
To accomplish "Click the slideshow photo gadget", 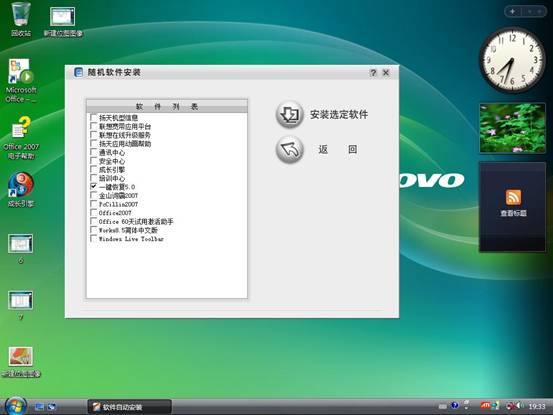I will [512, 128].
